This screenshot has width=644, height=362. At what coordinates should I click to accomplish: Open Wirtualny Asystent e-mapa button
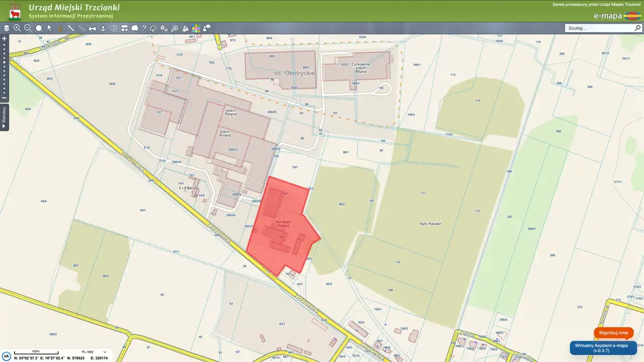point(603,348)
